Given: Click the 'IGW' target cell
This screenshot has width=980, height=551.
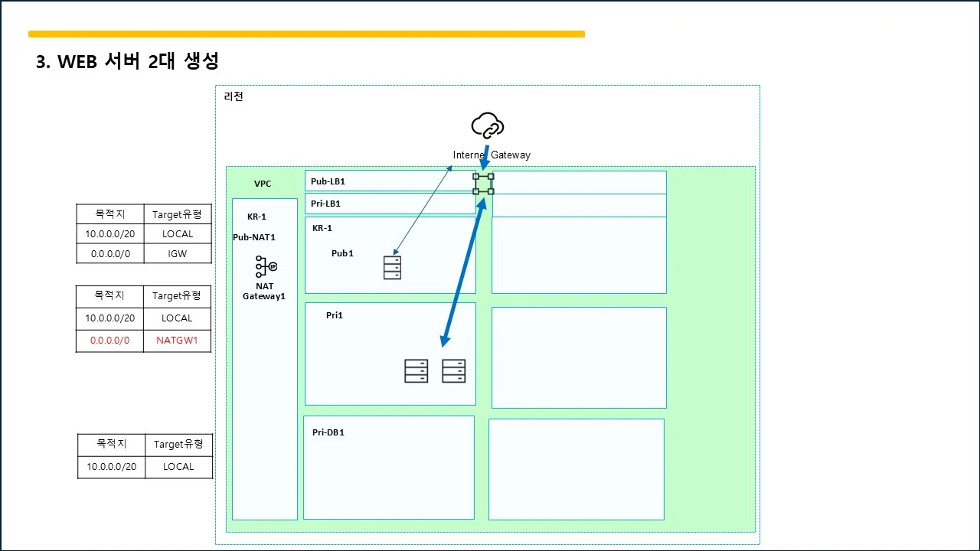Looking at the screenshot, I should point(178,254).
